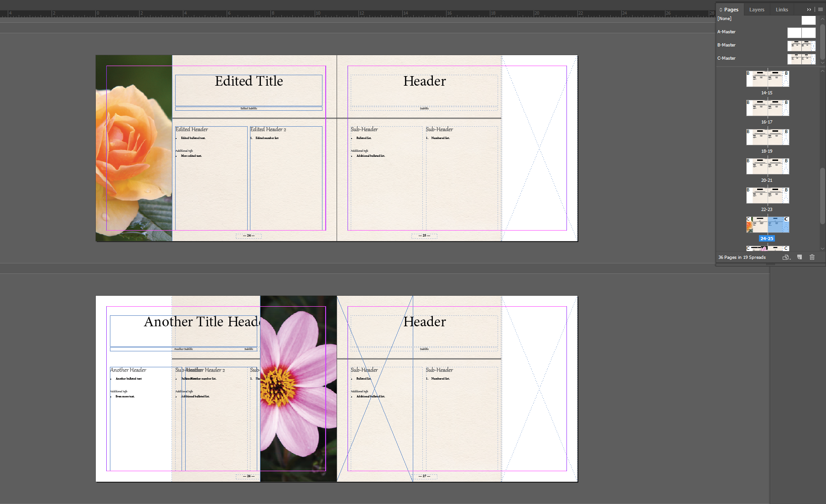The width and height of the screenshot is (826, 504).
Task: Switch to the Layers tab
Action: tap(756, 9)
